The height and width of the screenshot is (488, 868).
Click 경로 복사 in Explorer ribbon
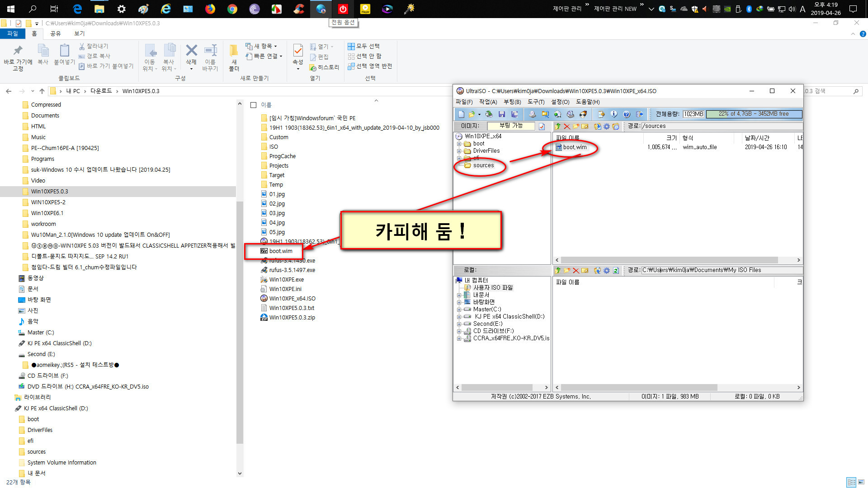point(94,56)
